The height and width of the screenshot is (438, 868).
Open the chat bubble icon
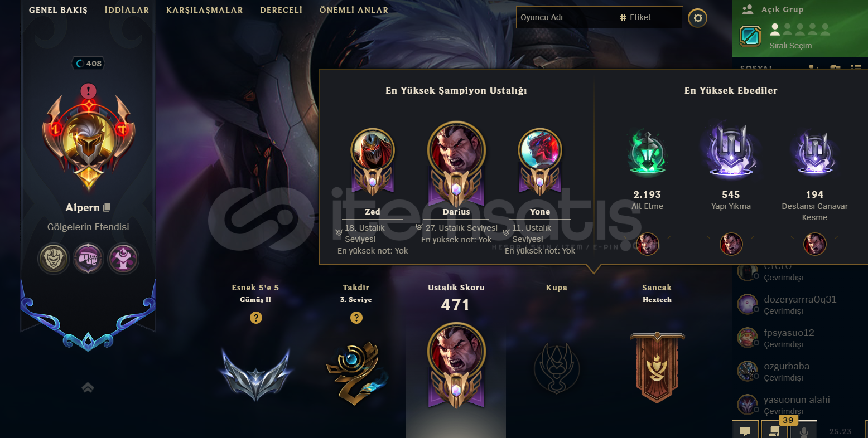[745, 430]
